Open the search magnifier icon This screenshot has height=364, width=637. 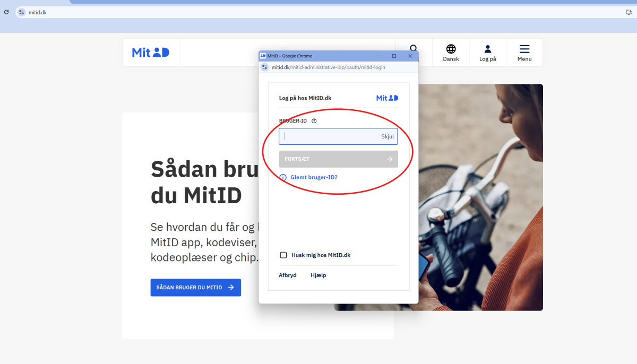coord(414,49)
